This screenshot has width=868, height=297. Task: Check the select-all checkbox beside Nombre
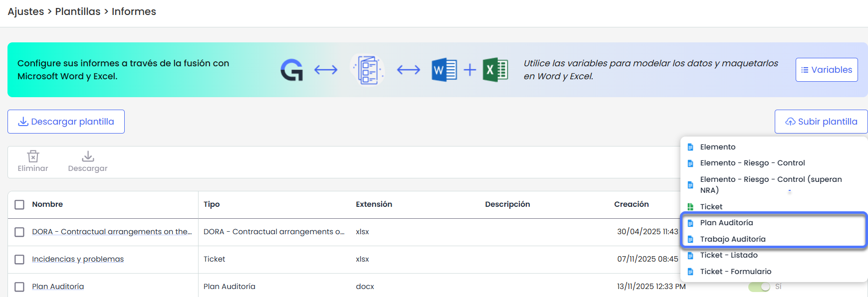pos(19,205)
